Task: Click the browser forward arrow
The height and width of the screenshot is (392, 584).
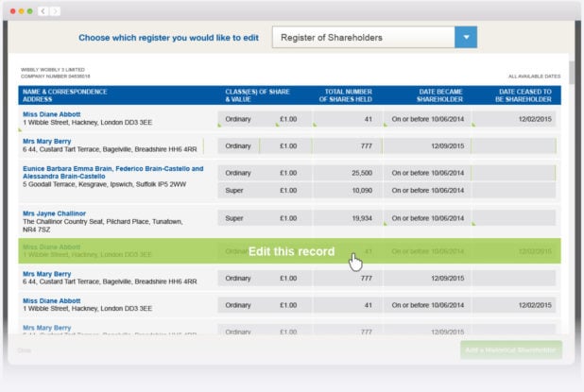Action: pyautogui.click(x=56, y=11)
